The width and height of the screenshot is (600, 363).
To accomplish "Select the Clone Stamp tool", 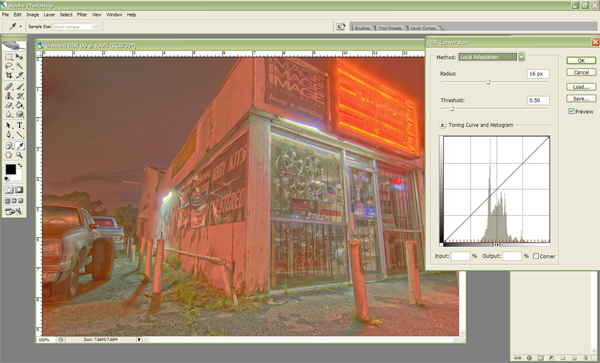I will click(9, 96).
